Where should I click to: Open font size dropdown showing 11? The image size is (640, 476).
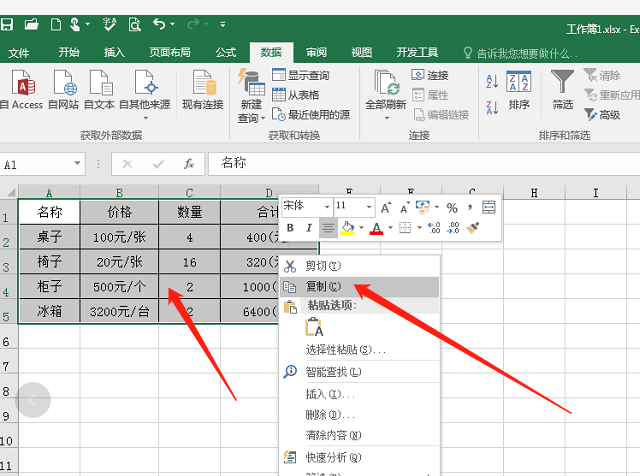pos(369,207)
